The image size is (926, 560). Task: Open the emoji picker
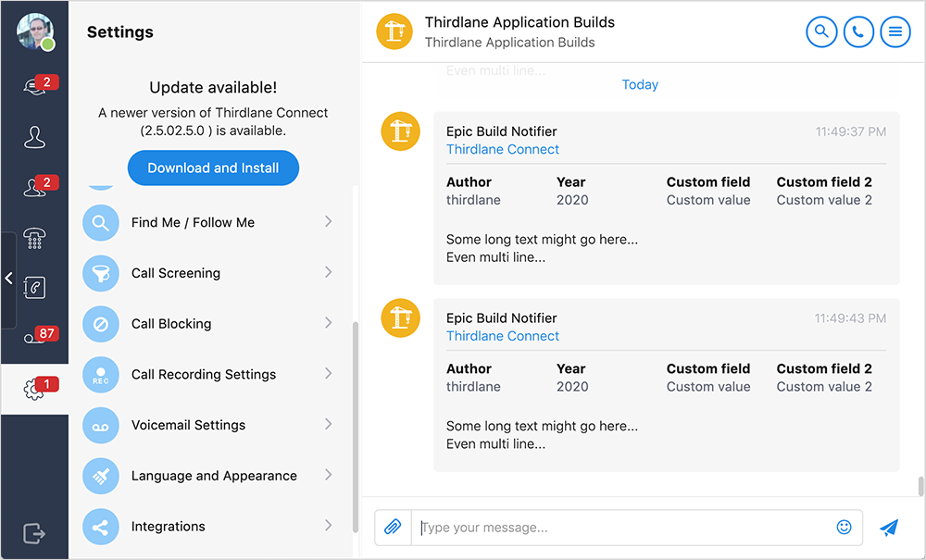[x=844, y=528]
